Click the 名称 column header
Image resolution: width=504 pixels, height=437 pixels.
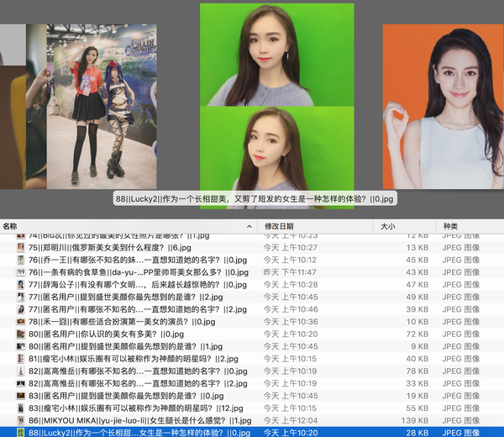[x=10, y=226]
